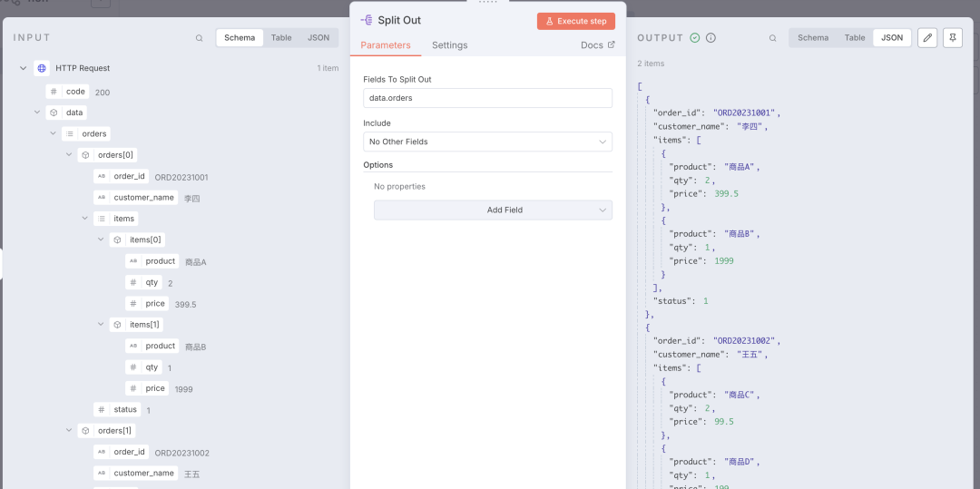Select the Parameters tab
The image size is (980, 489).
point(386,45)
